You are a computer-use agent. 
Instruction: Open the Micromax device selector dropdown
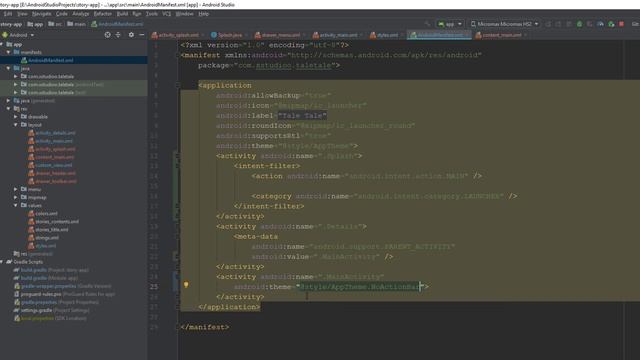tap(504, 24)
